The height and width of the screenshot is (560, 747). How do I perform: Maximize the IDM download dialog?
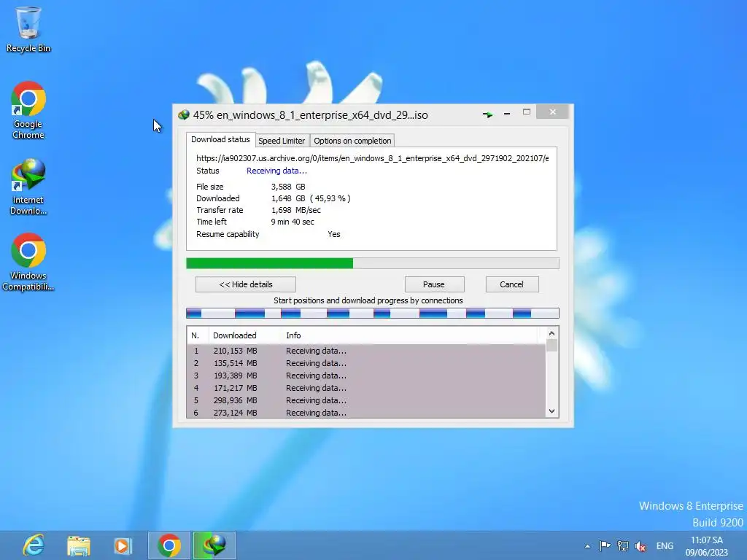[527, 112]
